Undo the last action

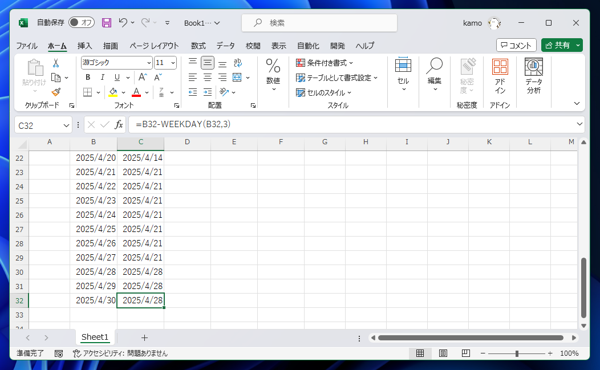pos(122,23)
